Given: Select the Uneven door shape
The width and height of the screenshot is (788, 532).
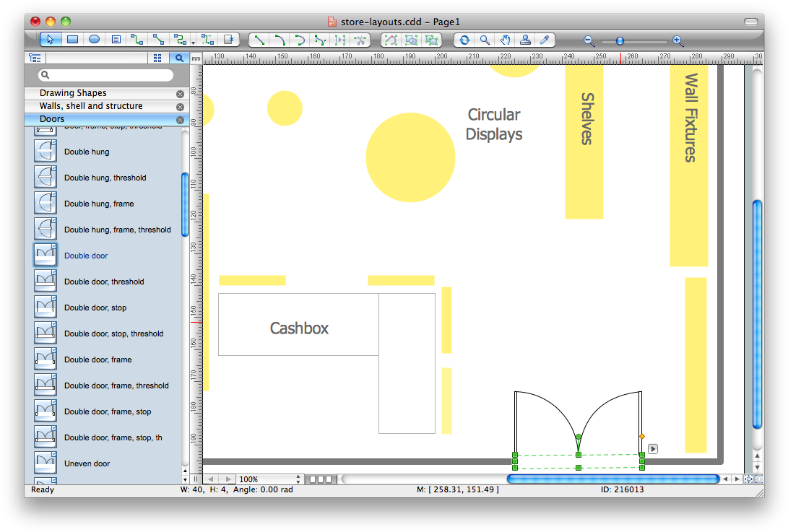Looking at the screenshot, I should coord(46,463).
